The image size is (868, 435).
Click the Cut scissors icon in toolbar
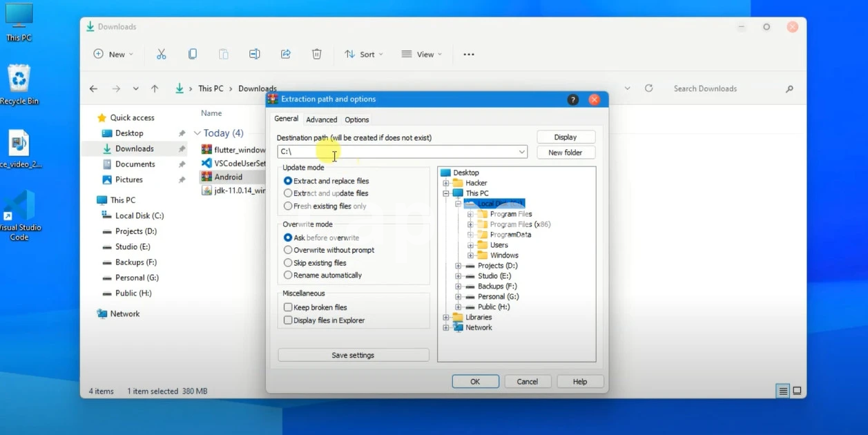(x=161, y=54)
